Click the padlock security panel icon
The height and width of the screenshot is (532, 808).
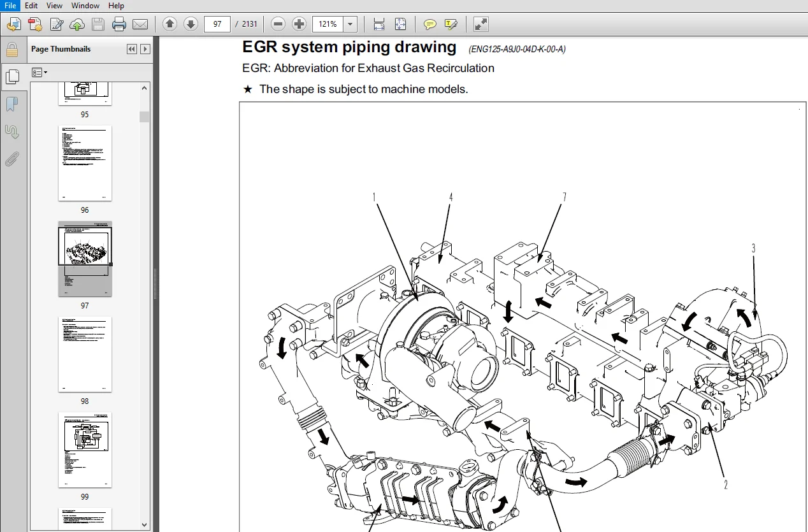pos(11,50)
